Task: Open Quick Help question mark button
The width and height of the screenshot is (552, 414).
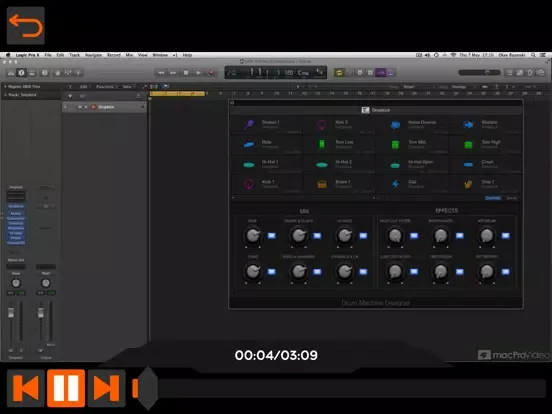Action: point(44,73)
